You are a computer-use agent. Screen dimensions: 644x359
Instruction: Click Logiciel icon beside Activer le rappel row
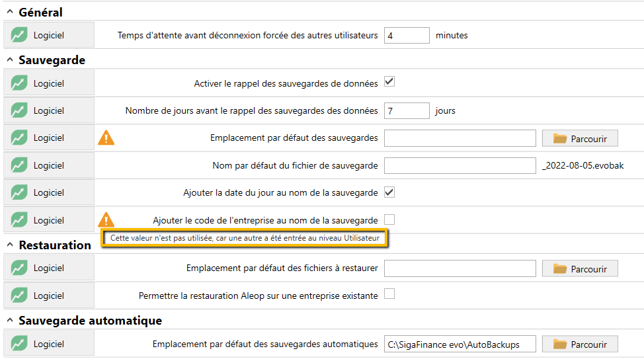point(19,83)
